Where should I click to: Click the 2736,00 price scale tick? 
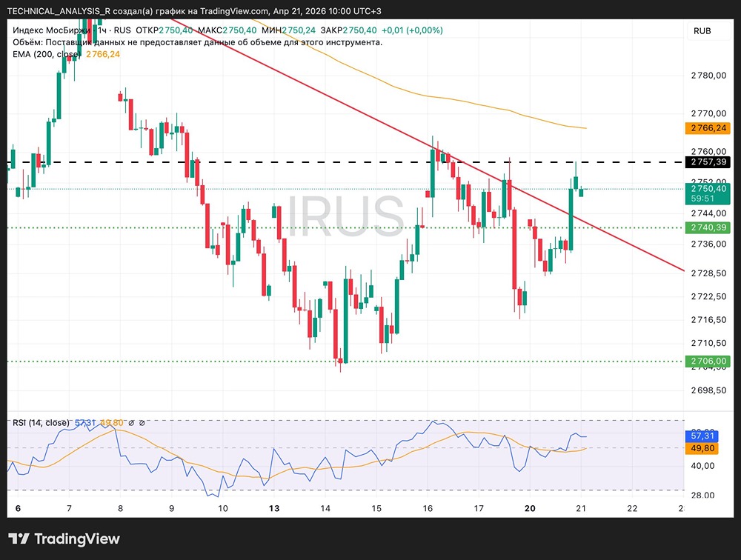click(708, 244)
